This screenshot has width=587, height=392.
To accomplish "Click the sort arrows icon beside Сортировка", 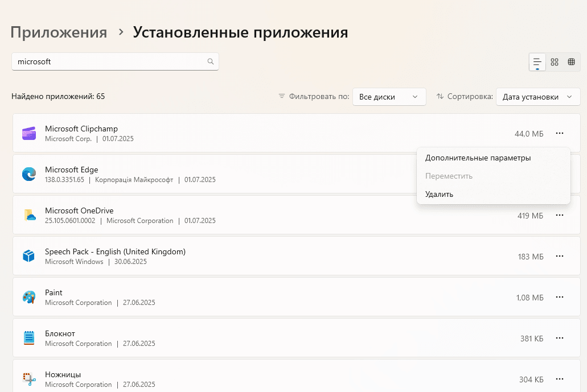I will [x=440, y=96].
